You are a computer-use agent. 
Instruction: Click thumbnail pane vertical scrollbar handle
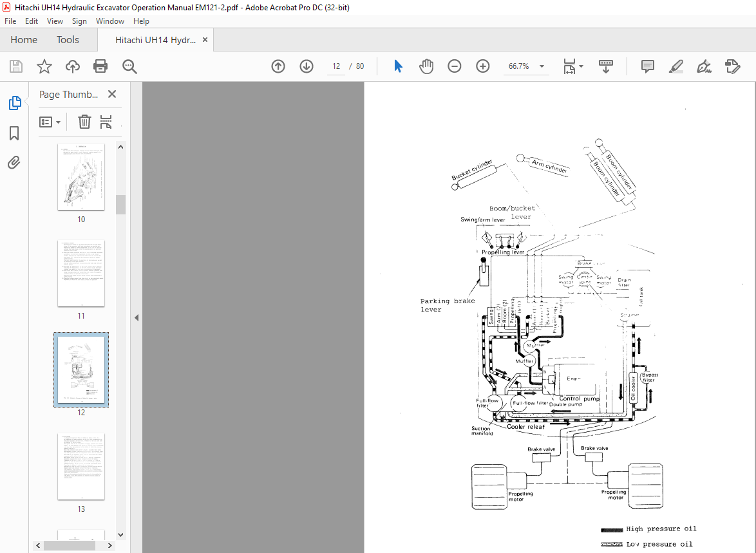120,205
